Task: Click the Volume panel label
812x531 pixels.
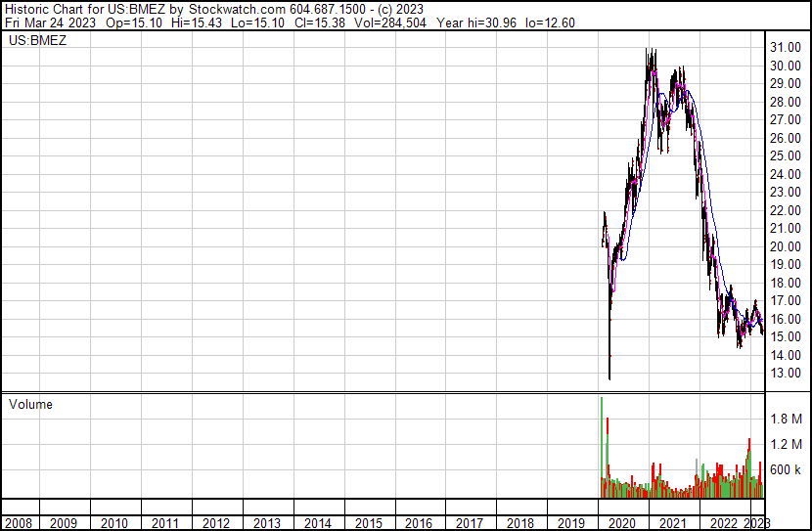Action: pyautogui.click(x=30, y=404)
